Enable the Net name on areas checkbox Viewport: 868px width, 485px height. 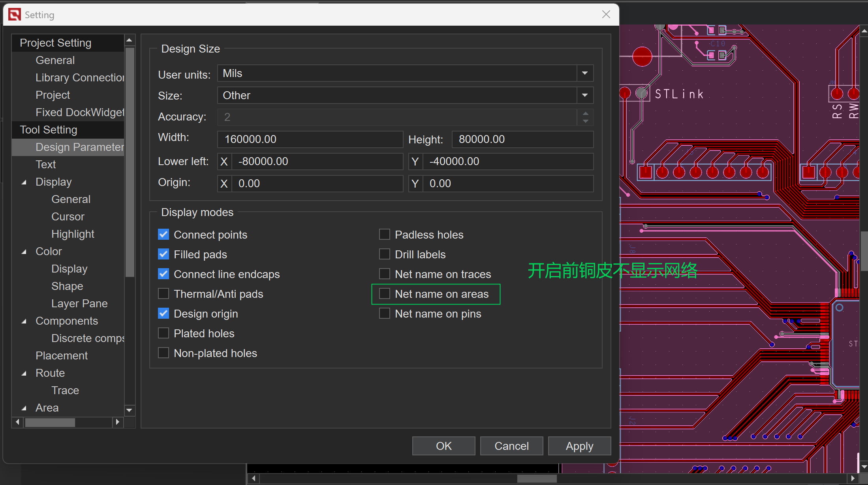tap(384, 294)
